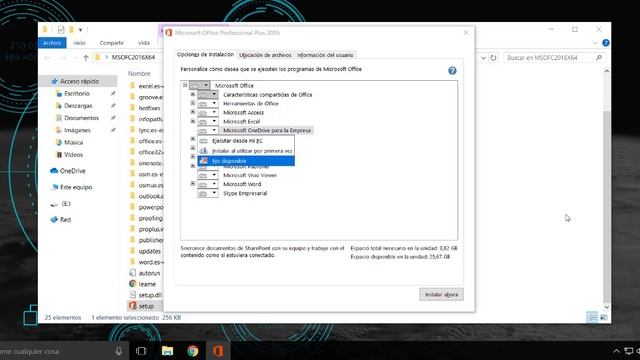
Task: Select OneDrive in navigation pane
Action: click(x=68, y=171)
